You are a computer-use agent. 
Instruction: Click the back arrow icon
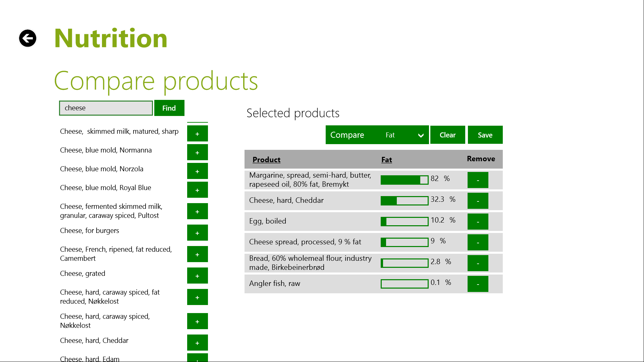tap(28, 38)
